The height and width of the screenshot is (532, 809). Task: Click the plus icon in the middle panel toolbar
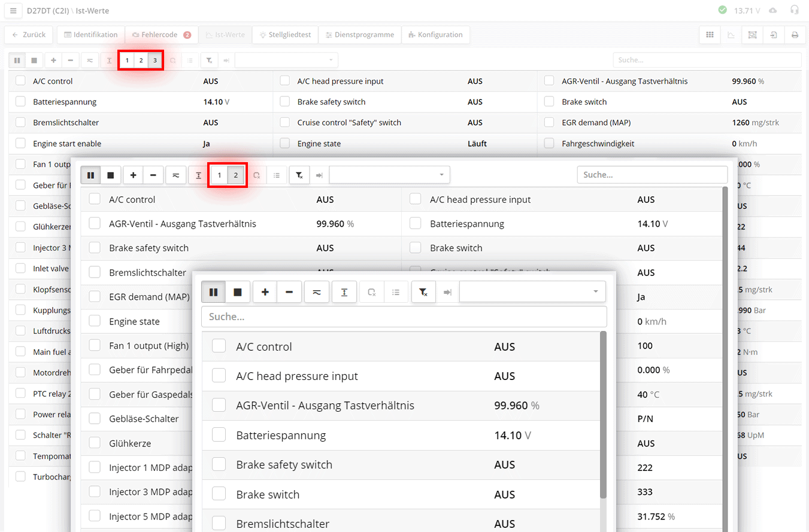coord(133,175)
